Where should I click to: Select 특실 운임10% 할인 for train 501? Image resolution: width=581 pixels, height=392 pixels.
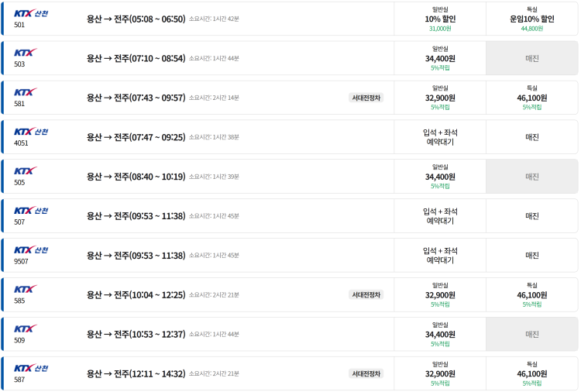(x=532, y=19)
